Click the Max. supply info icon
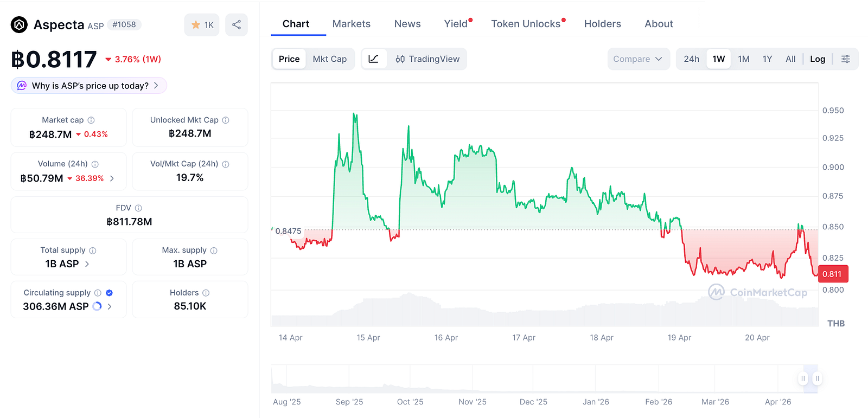Image resolution: width=868 pixels, height=418 pixels. coord(214,250)
